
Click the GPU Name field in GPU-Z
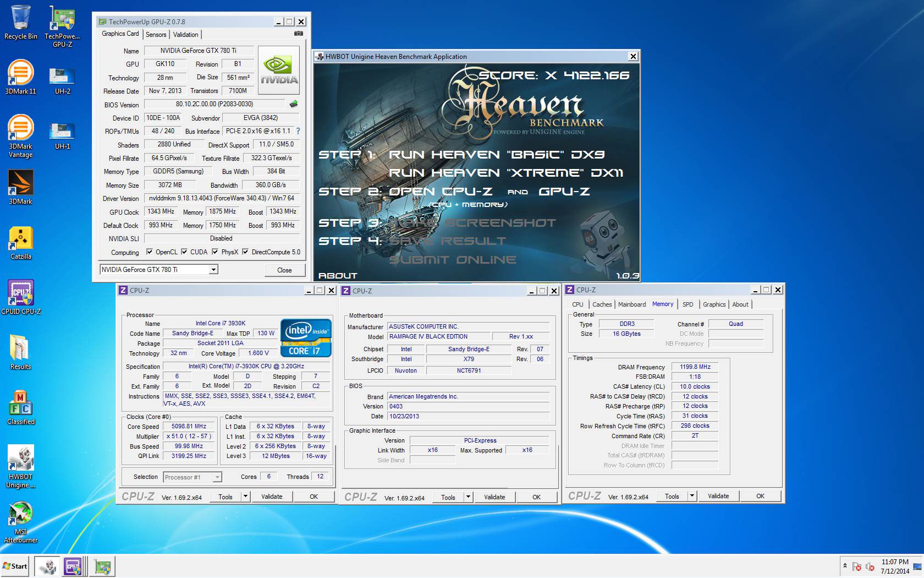point(199,51)
